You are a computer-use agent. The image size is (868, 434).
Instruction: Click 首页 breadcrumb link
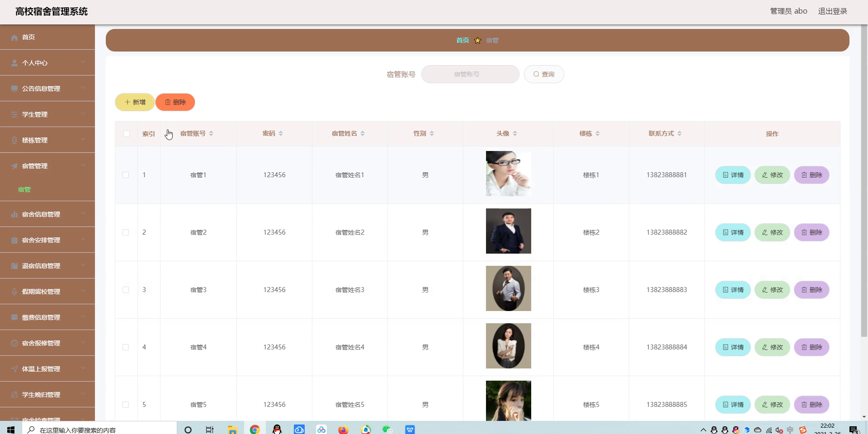tap(462, 40)
